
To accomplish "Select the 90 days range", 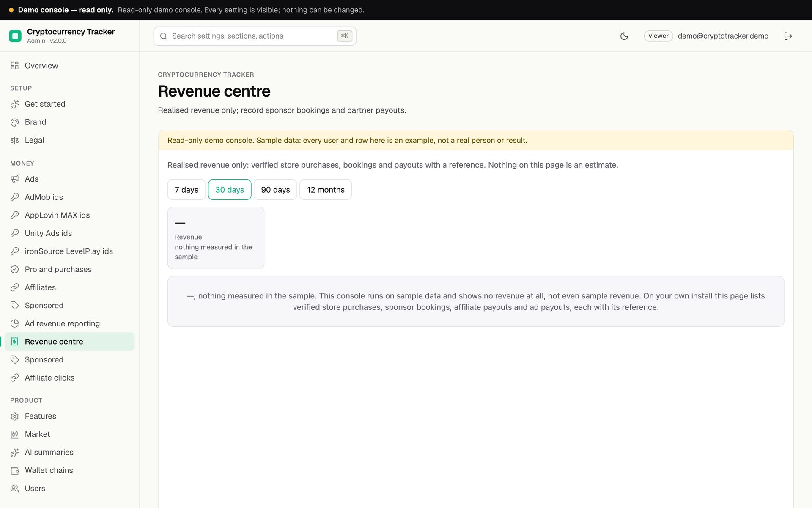I will (275, 190).
